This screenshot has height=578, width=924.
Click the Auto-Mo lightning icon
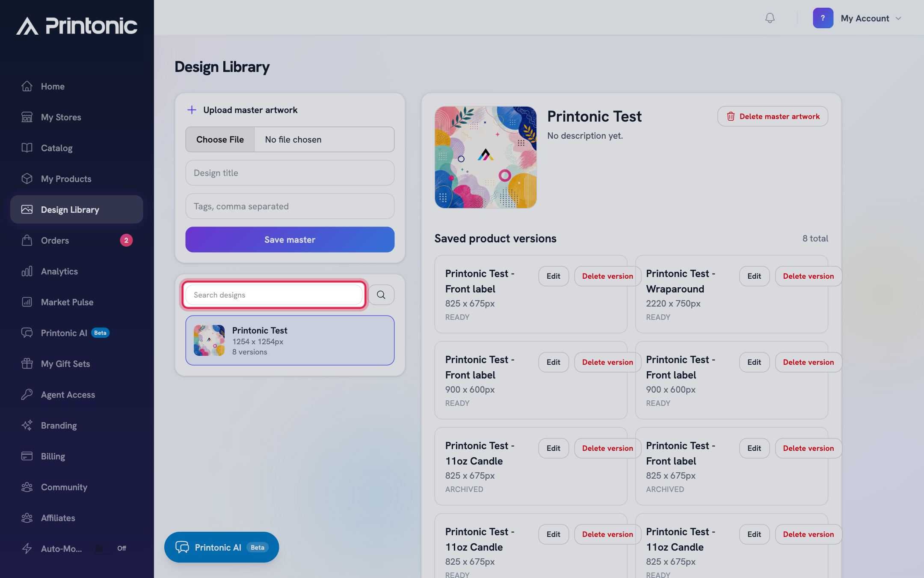tap(27, 548)
